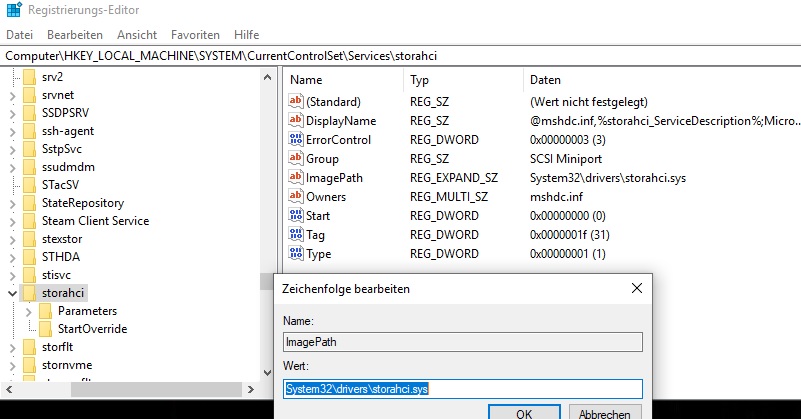801x419 pixels.
Task: Select the storahci folder icon
Action: pos(30,293)
